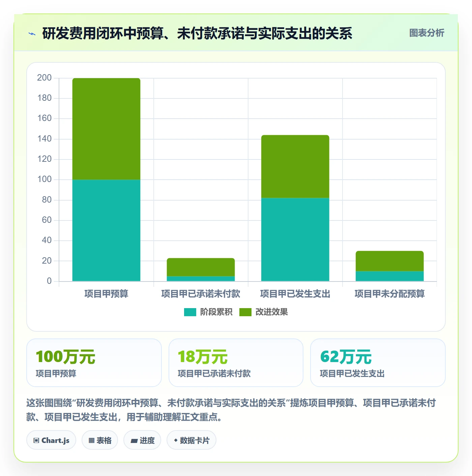Click the x-axis label 项目甲预算
The height and width of the screenshot is (476, 472).
(x=106, y=294)
